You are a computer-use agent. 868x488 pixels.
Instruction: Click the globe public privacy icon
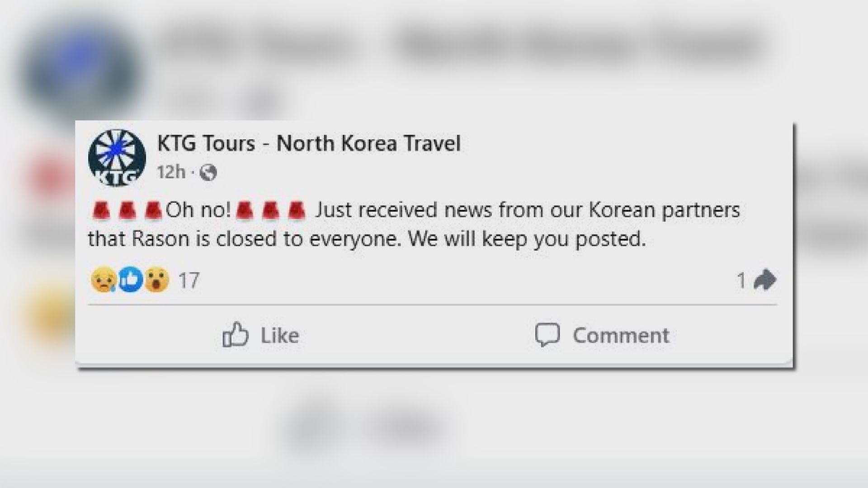[x=210, y=172]
